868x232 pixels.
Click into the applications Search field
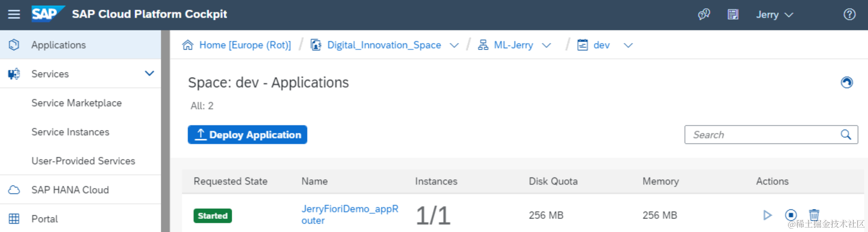pyautogui.click(x=763, y=135)
